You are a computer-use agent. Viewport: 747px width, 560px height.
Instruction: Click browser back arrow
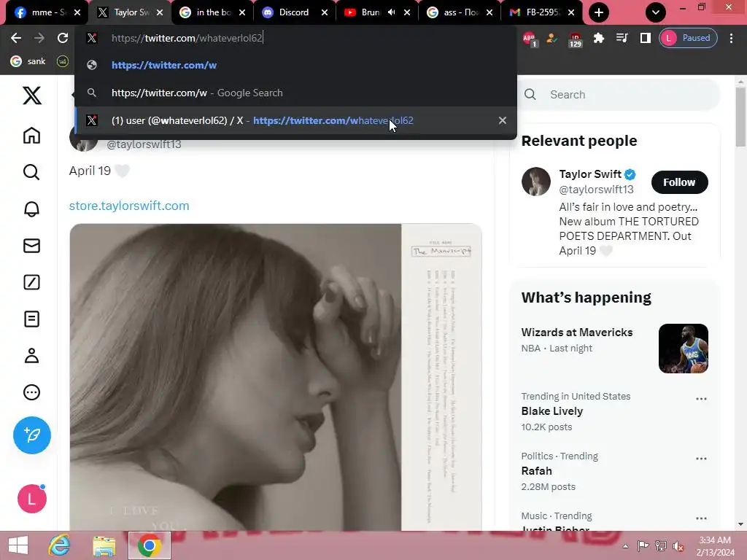tap(16, 38)
